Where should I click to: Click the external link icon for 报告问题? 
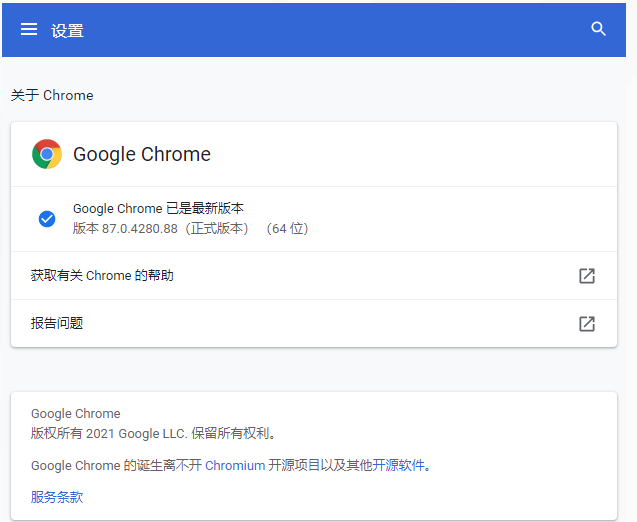coord(587,324)
